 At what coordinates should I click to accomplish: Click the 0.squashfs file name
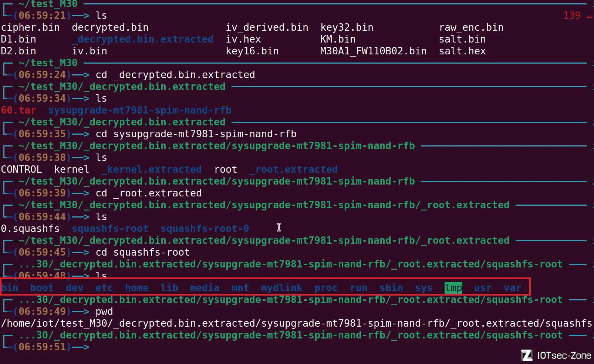30,229
